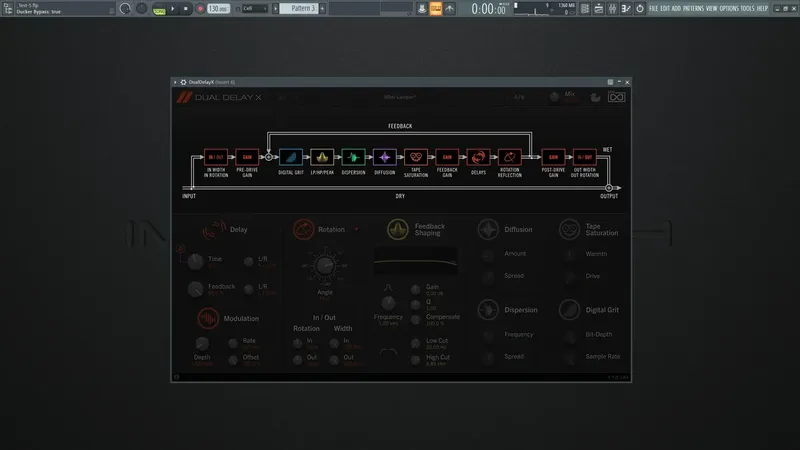Click the Stop button in transport
Viewport: 800px width, 450px height.
click(186, 9)
